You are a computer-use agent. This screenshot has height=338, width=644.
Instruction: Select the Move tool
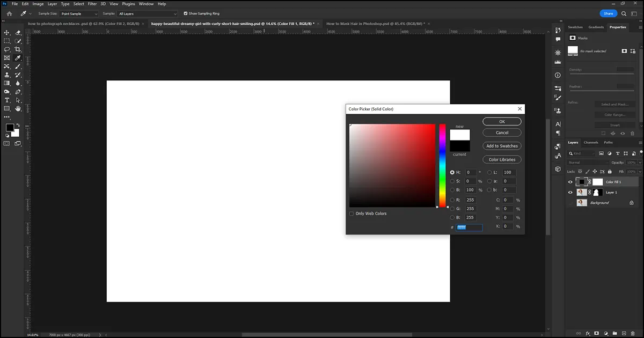point(6,33)
